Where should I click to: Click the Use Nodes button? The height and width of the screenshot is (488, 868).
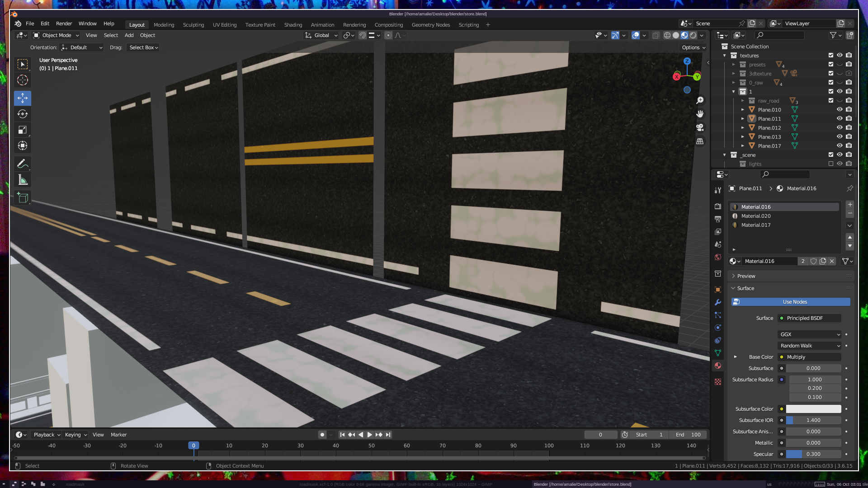[x=795, y=302]
